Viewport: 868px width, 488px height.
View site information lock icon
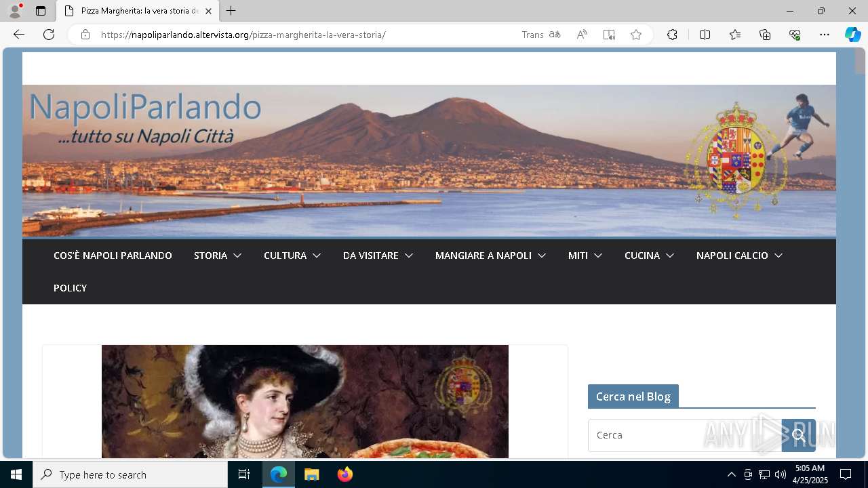[85, 35]
